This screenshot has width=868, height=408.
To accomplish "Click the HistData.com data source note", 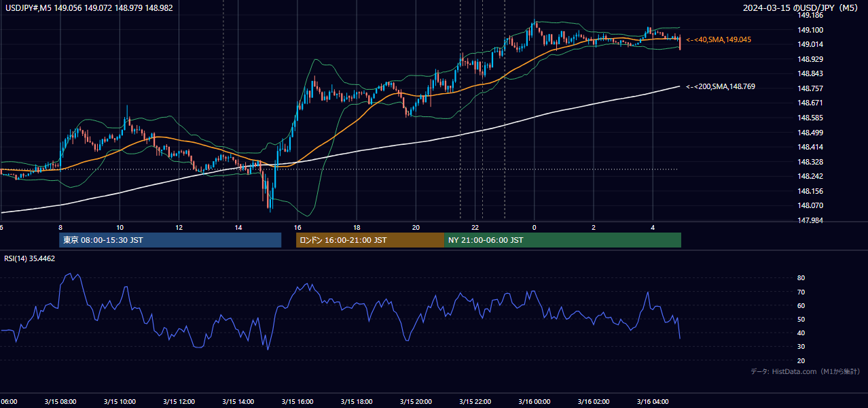I will pos(805,371).
